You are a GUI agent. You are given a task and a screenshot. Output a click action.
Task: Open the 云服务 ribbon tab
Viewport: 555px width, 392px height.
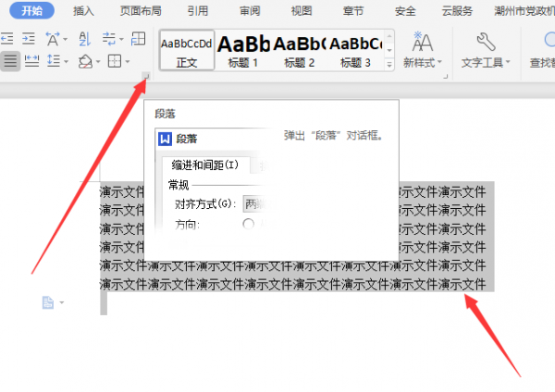point(457,11)
